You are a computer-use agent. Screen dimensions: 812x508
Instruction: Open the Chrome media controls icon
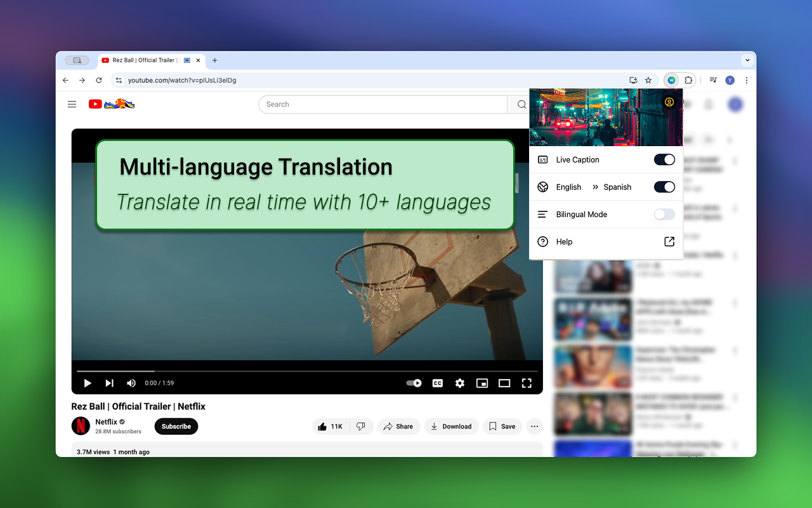pyautogui.click(x=714, y=80)
